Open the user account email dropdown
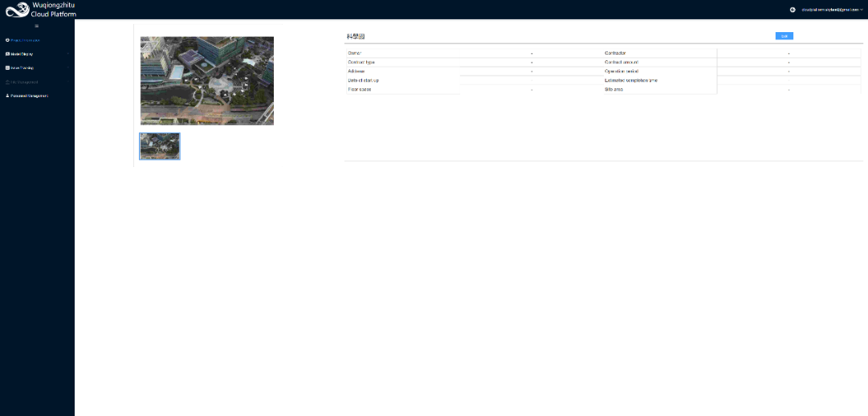 coord(833,10)
